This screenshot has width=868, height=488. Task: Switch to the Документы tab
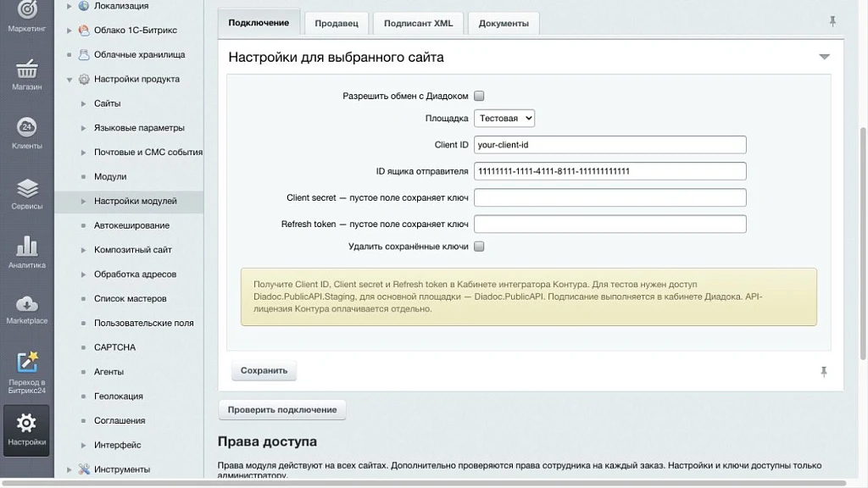[x=504, y=23]
